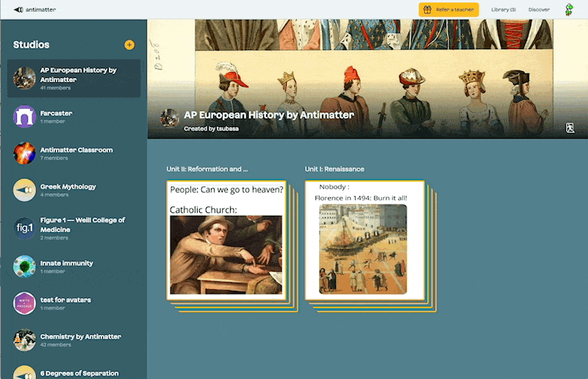588x379 pixels.
Task: Open Chemistry by Antimatter studio
Action: coord(74,339)
